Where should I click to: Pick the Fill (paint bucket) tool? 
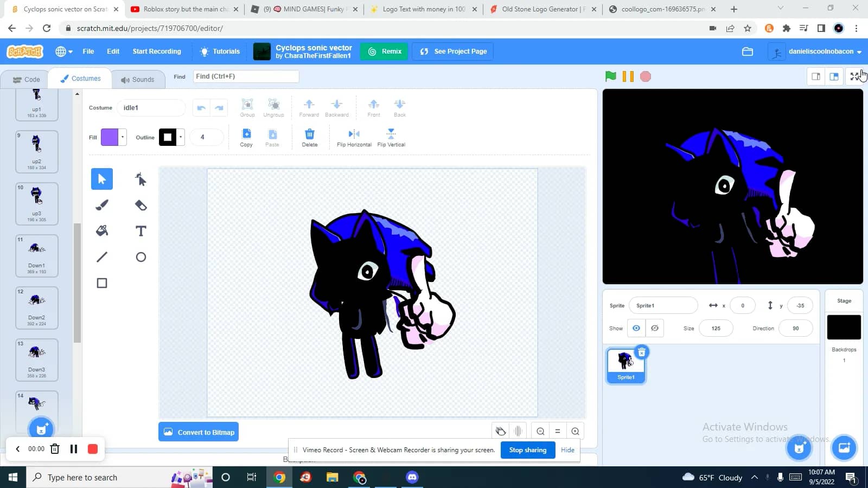coord(101,230)
